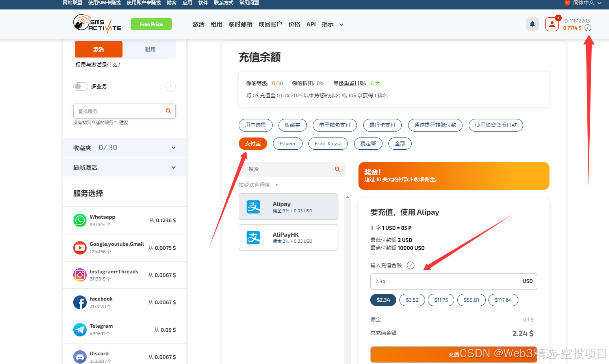The width and height of the screenshot is (609, 364).
Task: Select the 支付宝 filter
Action: tap(253, 144)
